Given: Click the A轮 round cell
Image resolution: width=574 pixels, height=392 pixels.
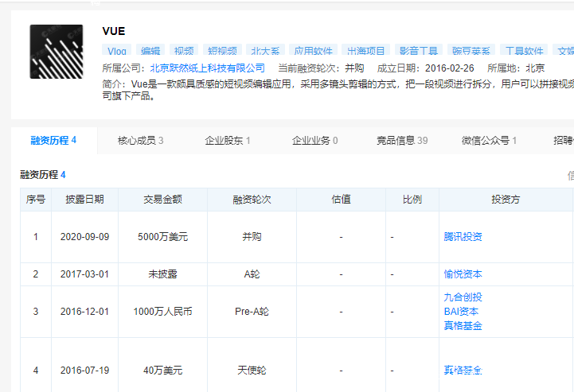Looking at the screenshot, I should point(252,274).
